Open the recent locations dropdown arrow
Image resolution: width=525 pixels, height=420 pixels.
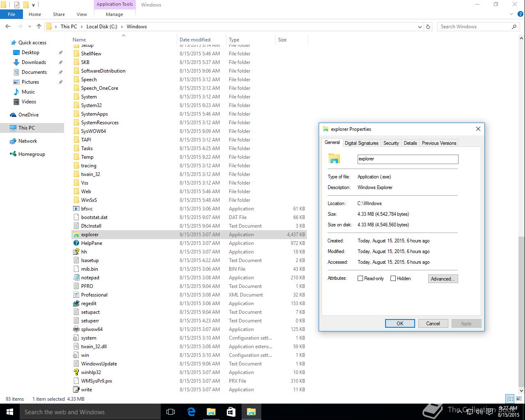[x=30, y=27]
